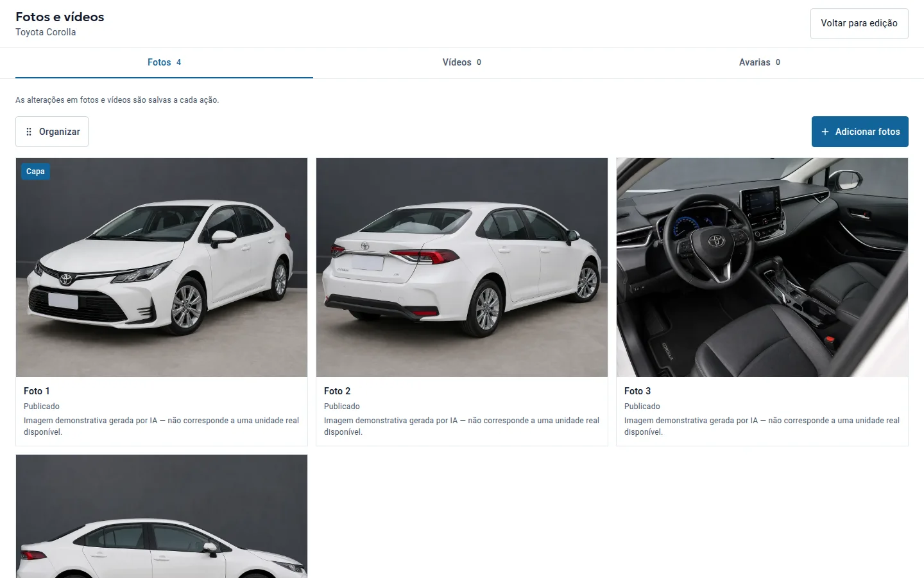The height and width of the screenshot is (578, 924).
Task: Click the Adicionar fotos button
Action: 860,132
